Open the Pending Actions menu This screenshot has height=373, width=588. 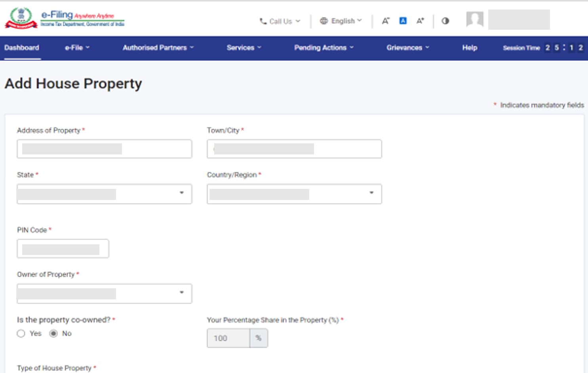(323, 48)
